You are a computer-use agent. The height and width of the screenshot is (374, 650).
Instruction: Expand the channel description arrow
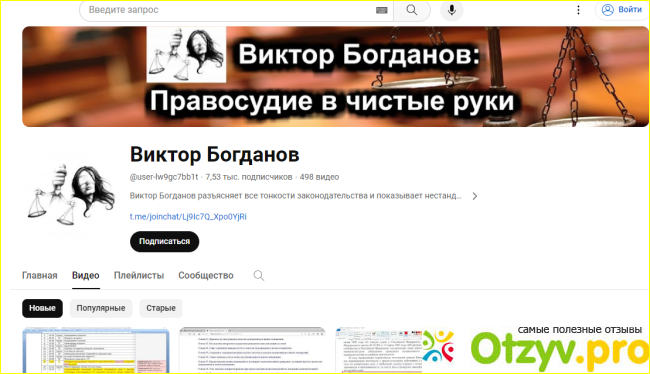tap(475, 196)
